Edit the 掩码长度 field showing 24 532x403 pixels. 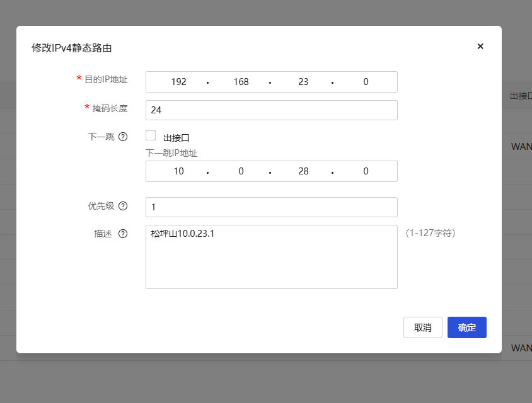[272, 110]
